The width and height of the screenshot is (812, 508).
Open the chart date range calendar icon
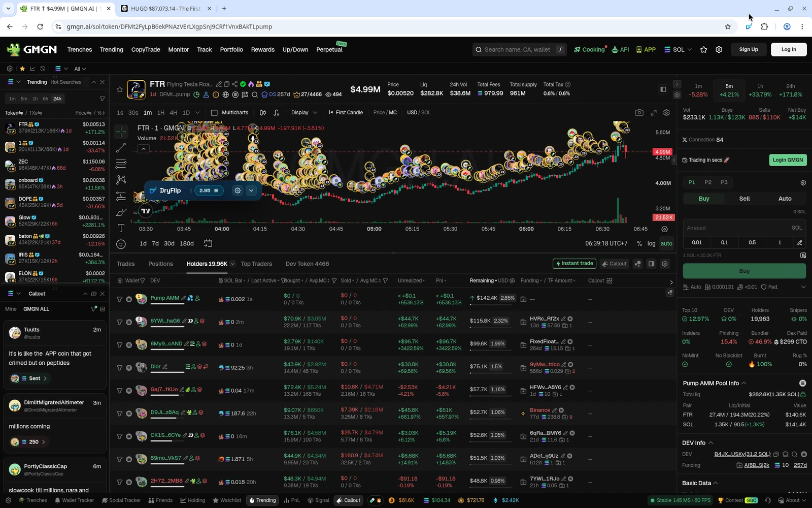(208, 243)
